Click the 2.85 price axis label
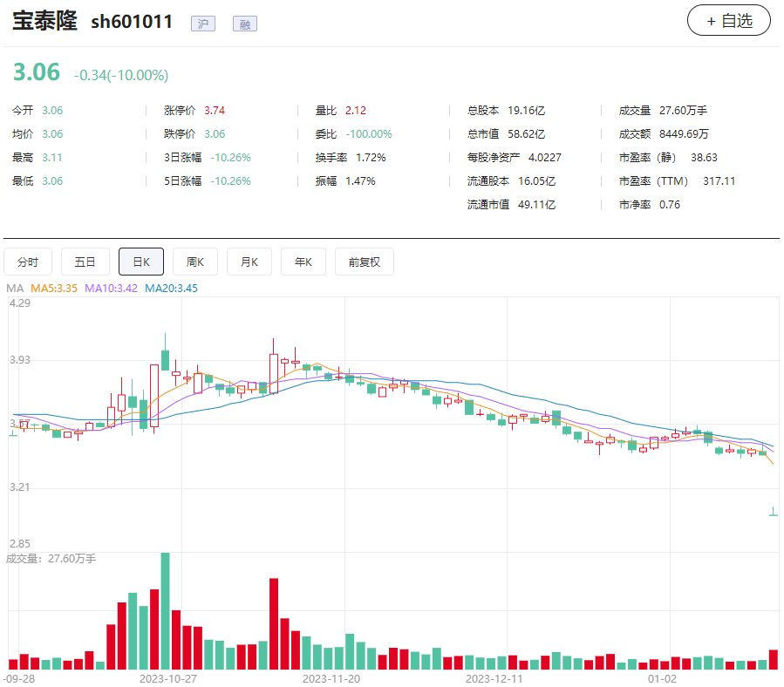This screenshot has width=784, height=687. [20, 543]
